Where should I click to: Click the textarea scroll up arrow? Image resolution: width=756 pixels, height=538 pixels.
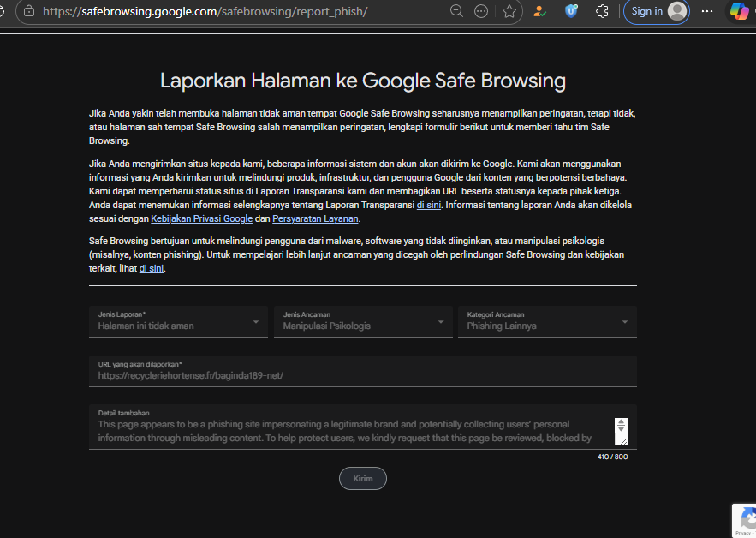621,422
